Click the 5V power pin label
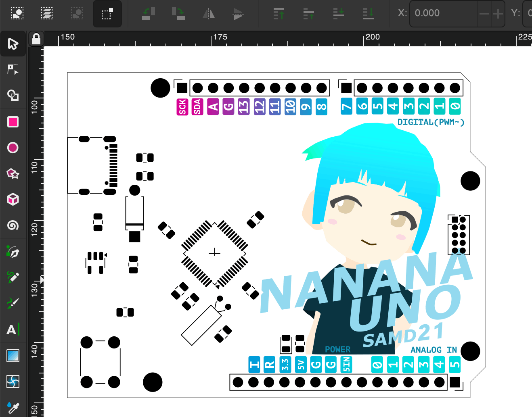This screenshot has height=417, width=532. [x=301, y=365]
